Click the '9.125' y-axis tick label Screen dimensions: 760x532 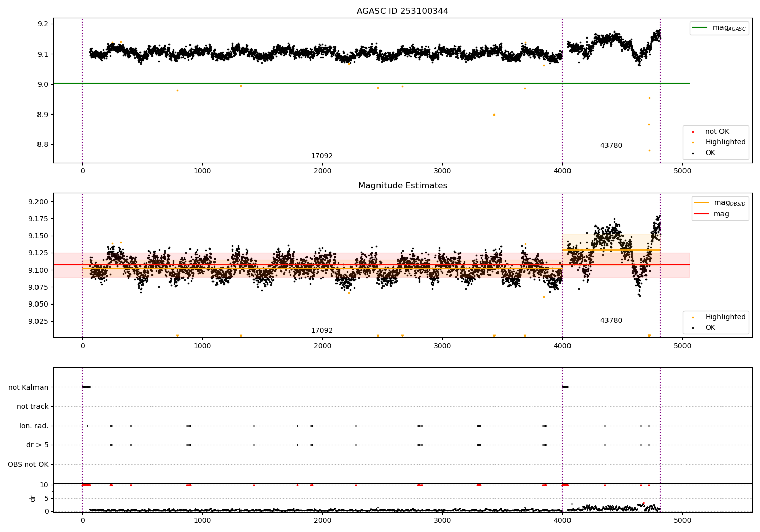click(39, 253)
